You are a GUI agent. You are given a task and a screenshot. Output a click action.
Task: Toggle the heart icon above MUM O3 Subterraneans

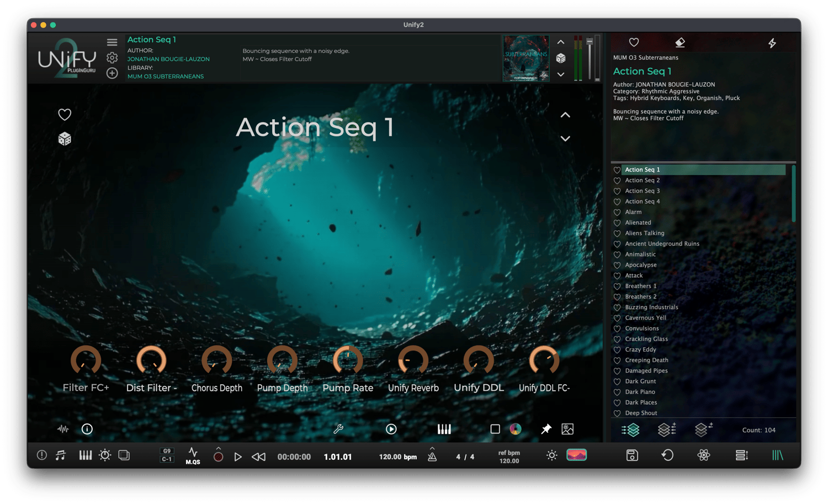click(x=634, y=43)
